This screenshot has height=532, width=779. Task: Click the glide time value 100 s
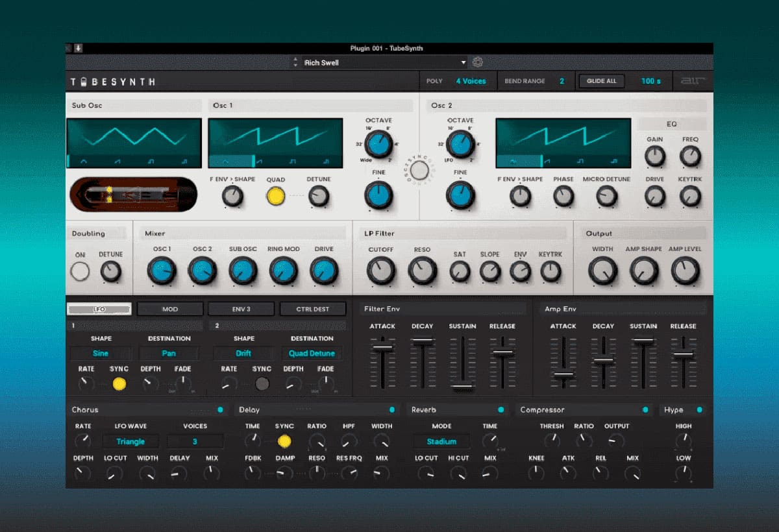click(651, 81)
